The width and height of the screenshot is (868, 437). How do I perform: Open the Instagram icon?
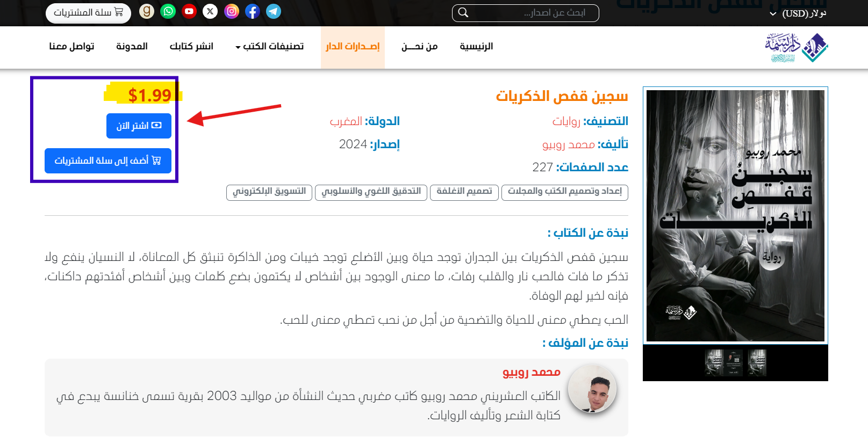(x=232, y=11)
